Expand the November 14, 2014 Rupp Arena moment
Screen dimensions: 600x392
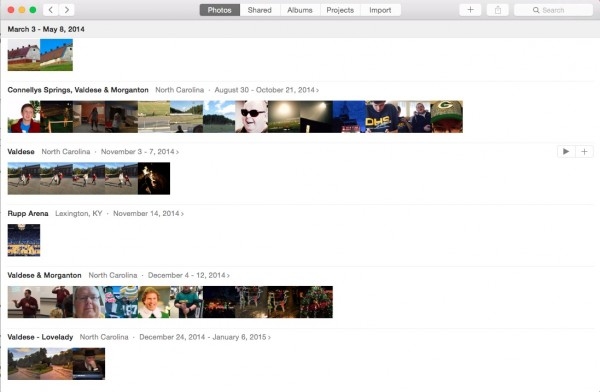[148, 214]
